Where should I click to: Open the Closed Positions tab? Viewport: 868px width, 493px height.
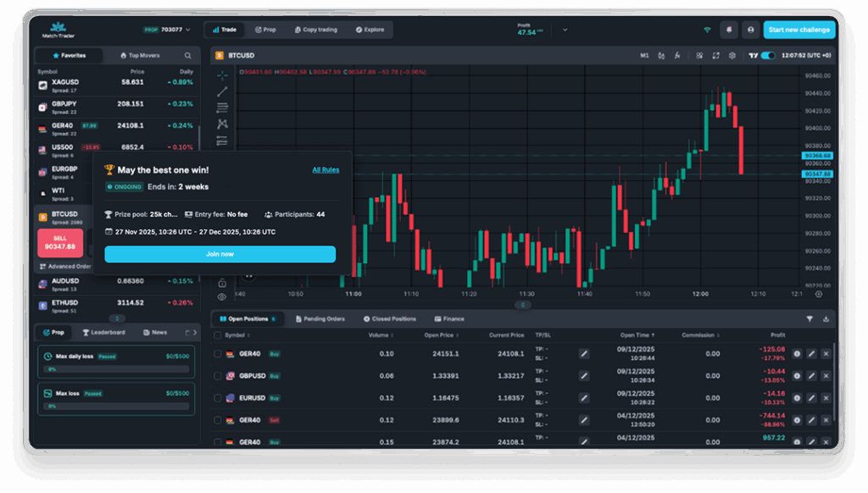390,319
